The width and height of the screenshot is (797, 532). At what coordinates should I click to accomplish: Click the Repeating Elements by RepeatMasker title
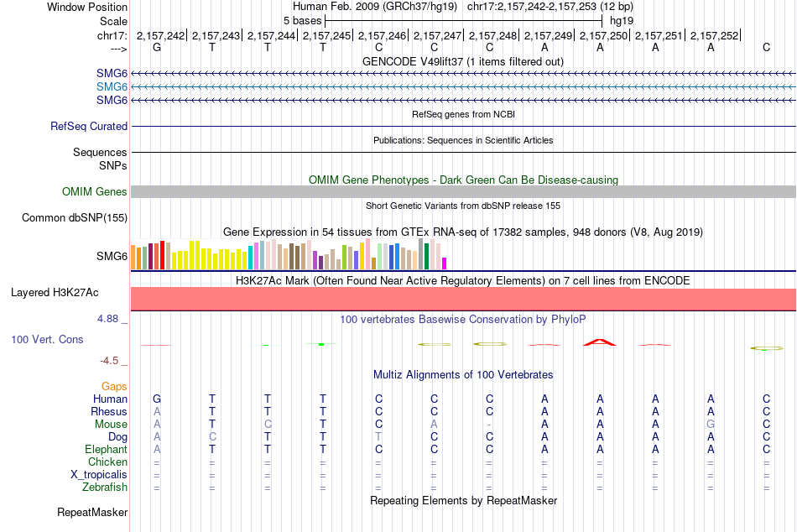464,500
